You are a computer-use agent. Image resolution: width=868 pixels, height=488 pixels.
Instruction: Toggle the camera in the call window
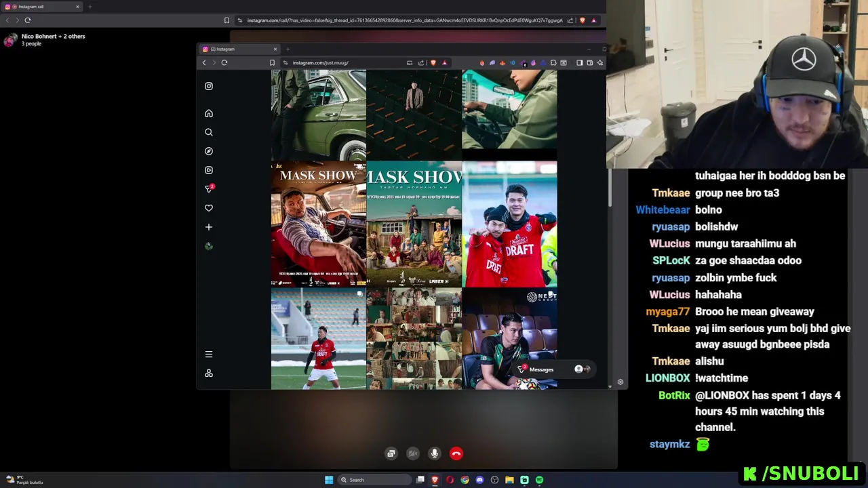pos(413,453)
